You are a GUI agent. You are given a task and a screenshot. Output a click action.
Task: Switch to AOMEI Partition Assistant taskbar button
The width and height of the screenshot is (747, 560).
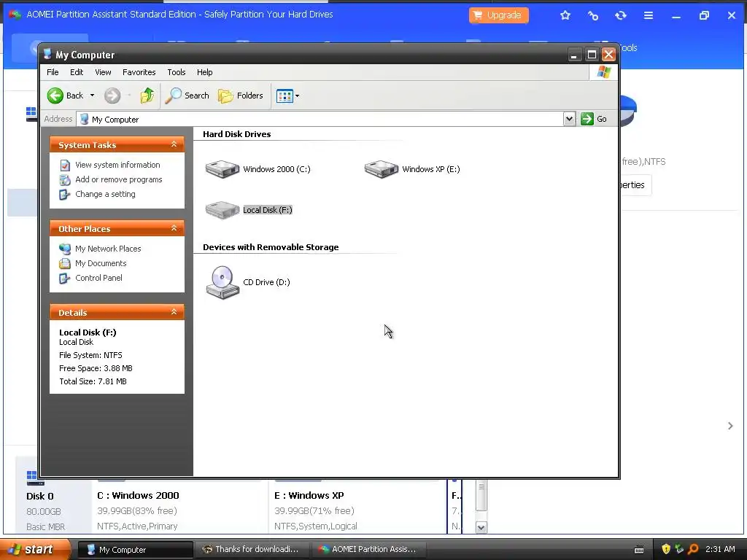point(369,550)
